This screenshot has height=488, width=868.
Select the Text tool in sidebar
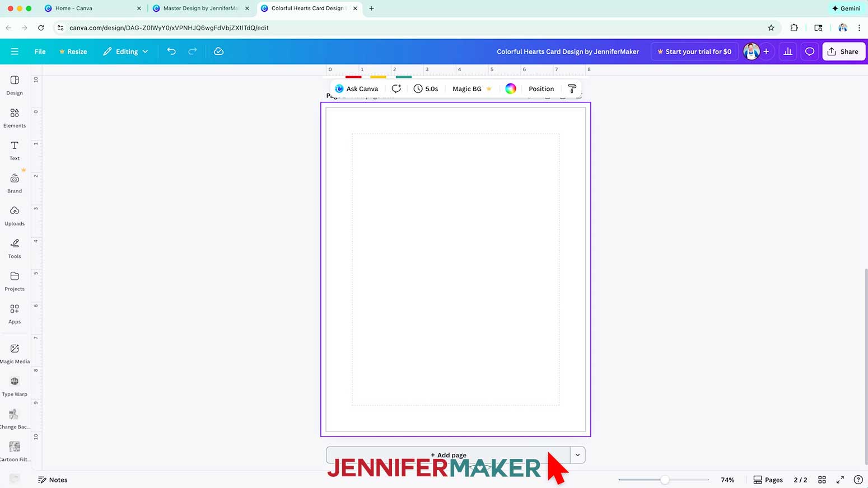[15, 151]
